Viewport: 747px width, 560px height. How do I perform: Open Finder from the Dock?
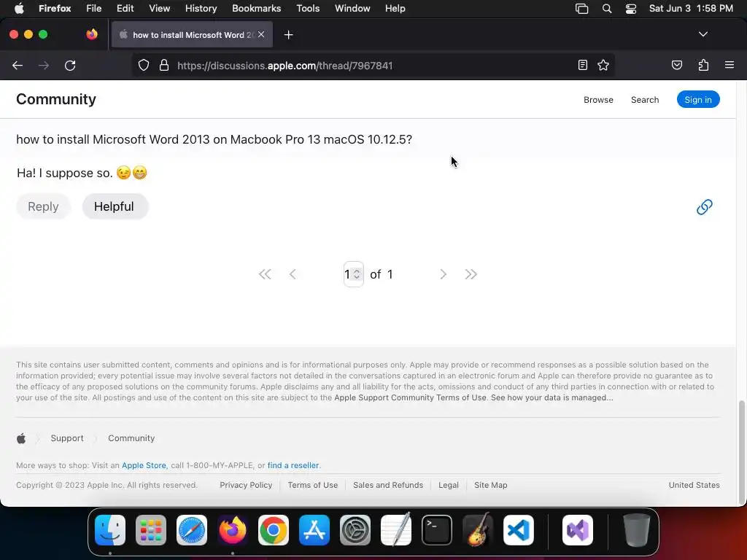click(x=110, y=530)
